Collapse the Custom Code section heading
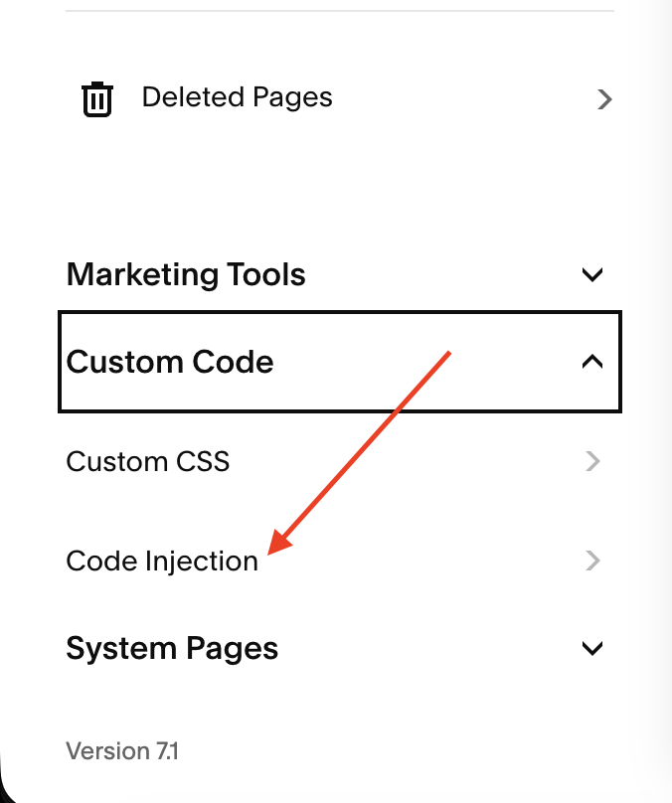Image resolution: width=672 pixels, height=803 pixels. pos(340,362)
